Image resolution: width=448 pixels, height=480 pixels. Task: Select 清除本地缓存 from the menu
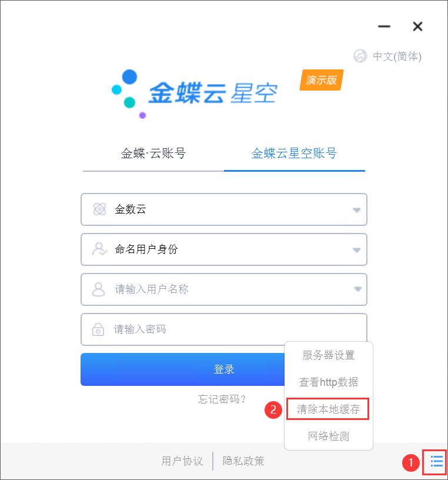[x=328, y=409]
